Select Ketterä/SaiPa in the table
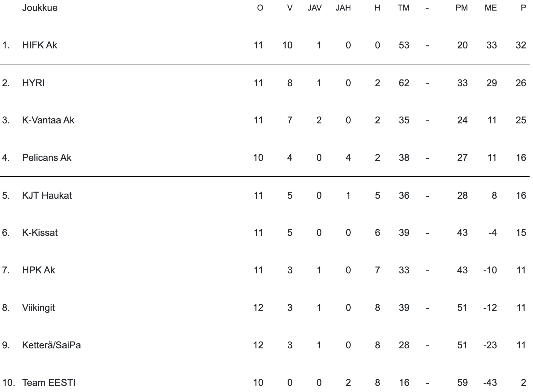This screenshot has width=533, height=392. click(x=51, y=345)
